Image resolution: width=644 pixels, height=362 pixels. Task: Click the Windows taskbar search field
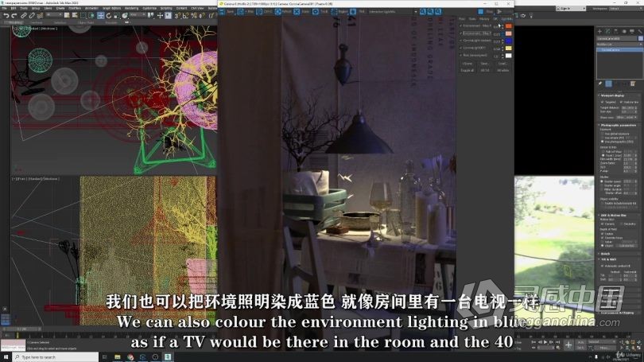coord(56,357)
